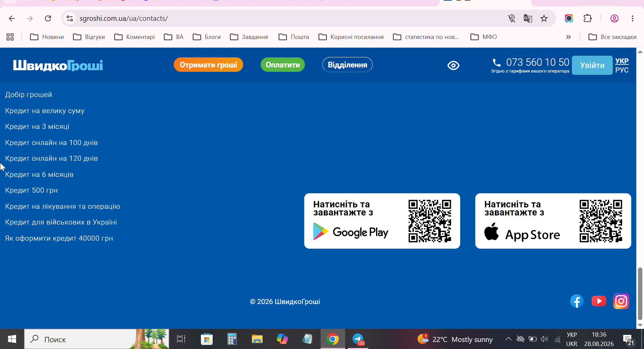The width and height of the screenshot is (644, 349).
Task: Open Google Translate icon in address bar
Action: pos(528,18)
